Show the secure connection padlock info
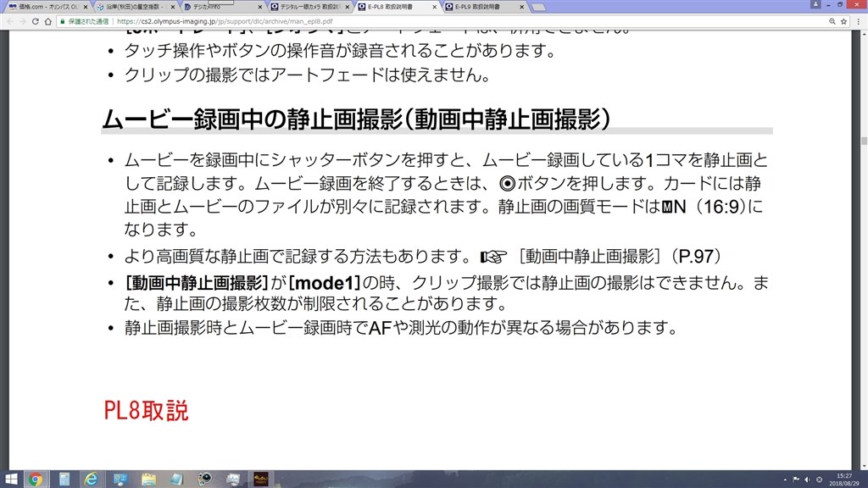This screenshot has width=868, height=488. tap(63, 21)
